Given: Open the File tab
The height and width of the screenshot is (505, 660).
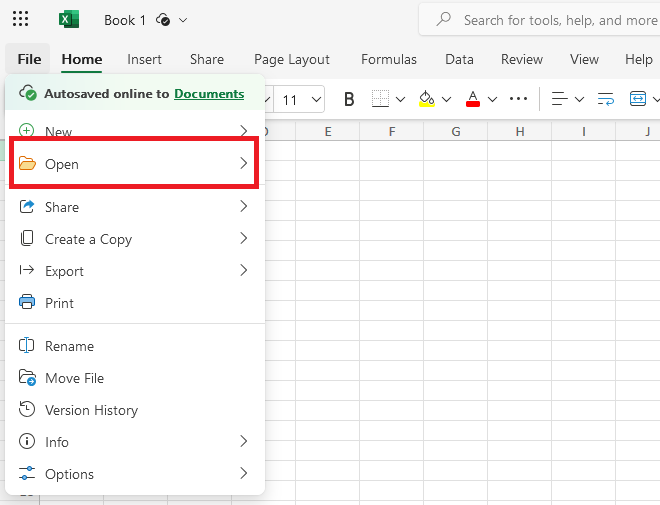Looking at the screenshot, I should pos(29,59).
